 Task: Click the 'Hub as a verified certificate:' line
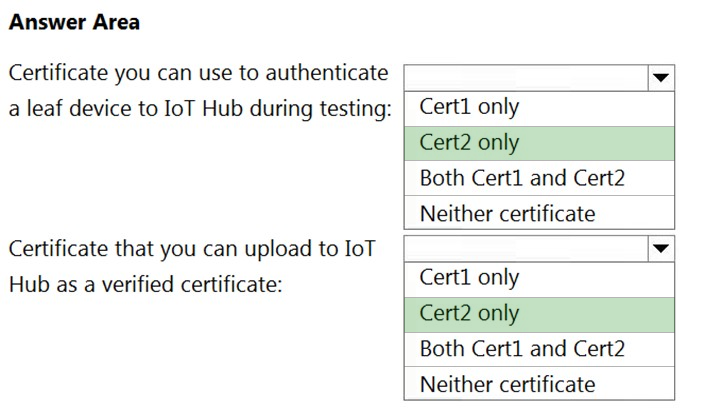coord(145,285)
